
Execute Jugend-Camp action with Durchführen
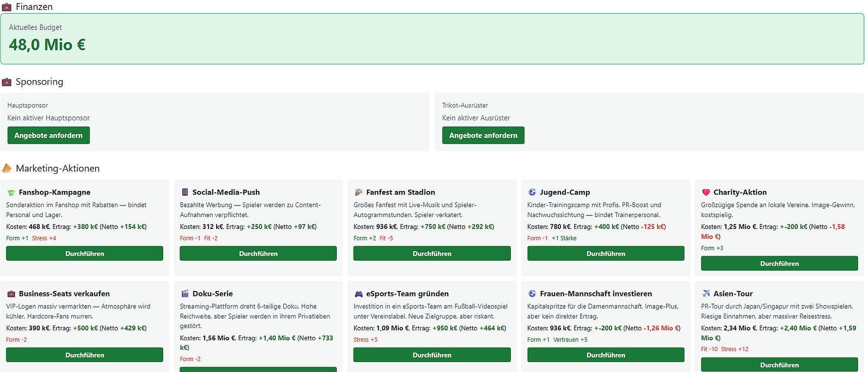point(606,253)
